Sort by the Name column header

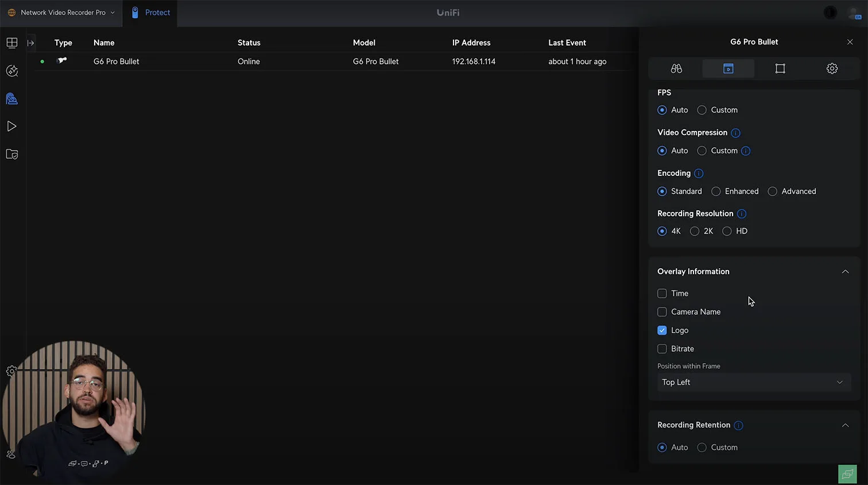pos(104,43)
